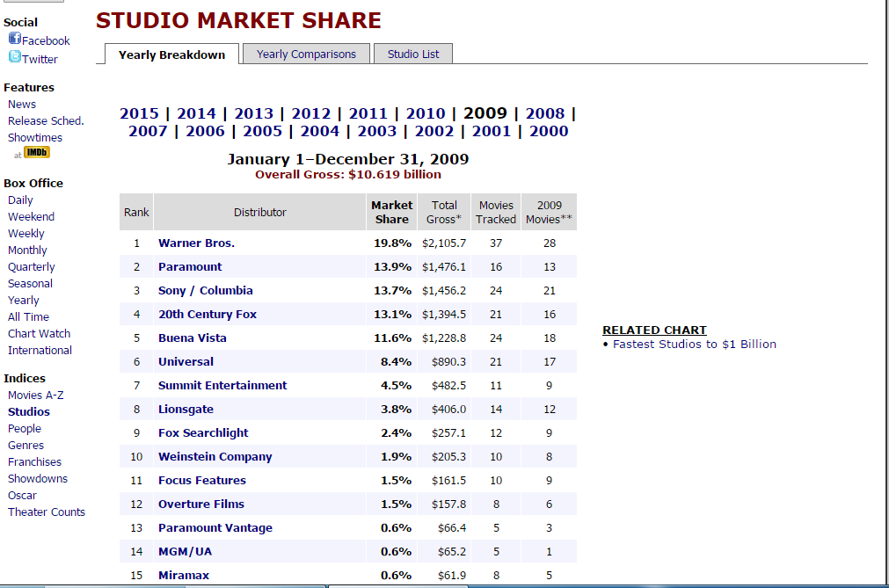
Task: Open Fastest Studios to $1 Billion chart
Action: pyautogui.click(x=695, y=344)
